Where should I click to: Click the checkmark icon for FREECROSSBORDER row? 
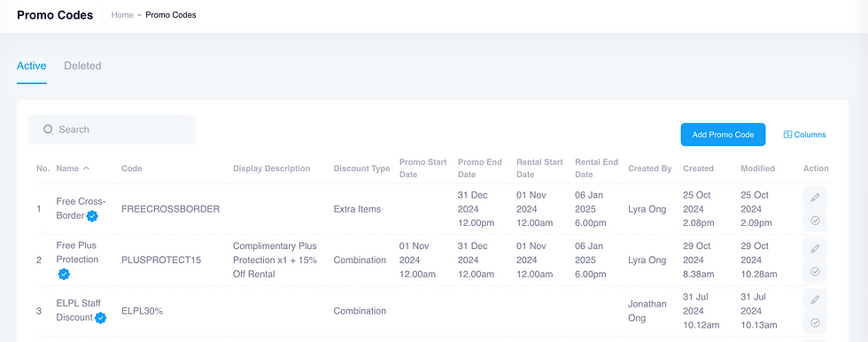click(815, 221)
